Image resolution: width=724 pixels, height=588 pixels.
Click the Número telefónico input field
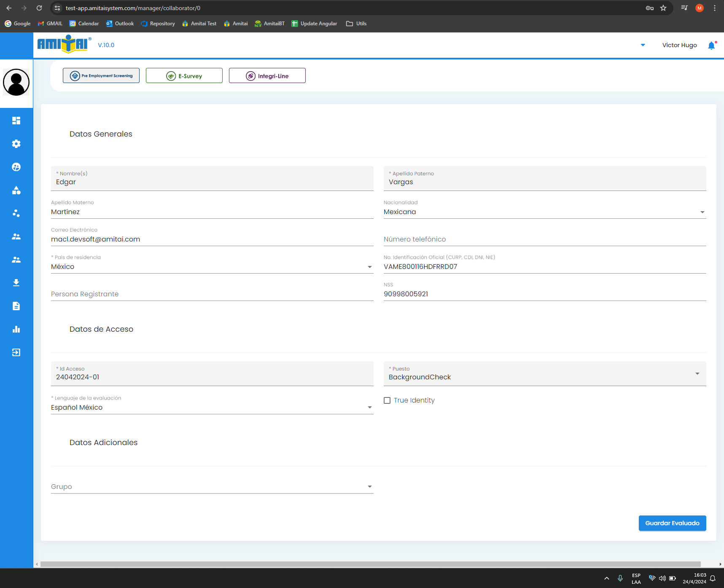544,239
